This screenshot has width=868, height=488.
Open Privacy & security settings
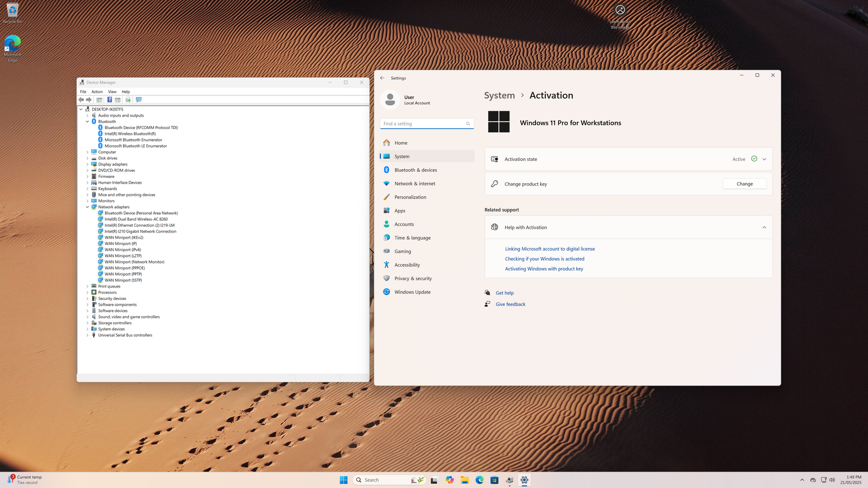pyautogui.click(x=427, y=279)
